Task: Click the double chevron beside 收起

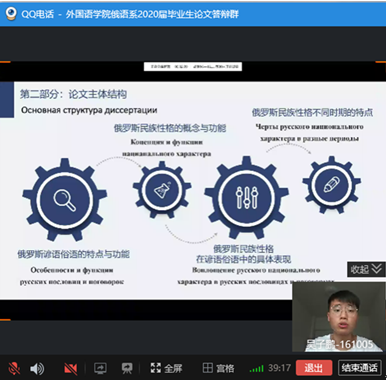Action: tap(377, 269)
